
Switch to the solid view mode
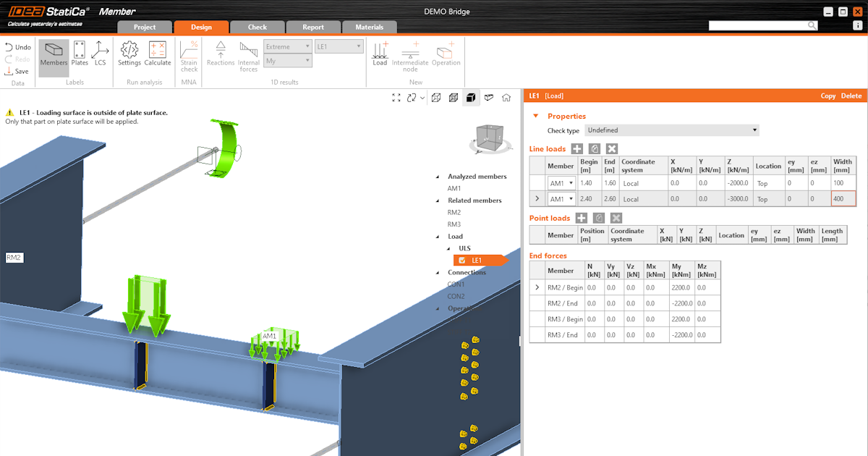coord(471,98)
